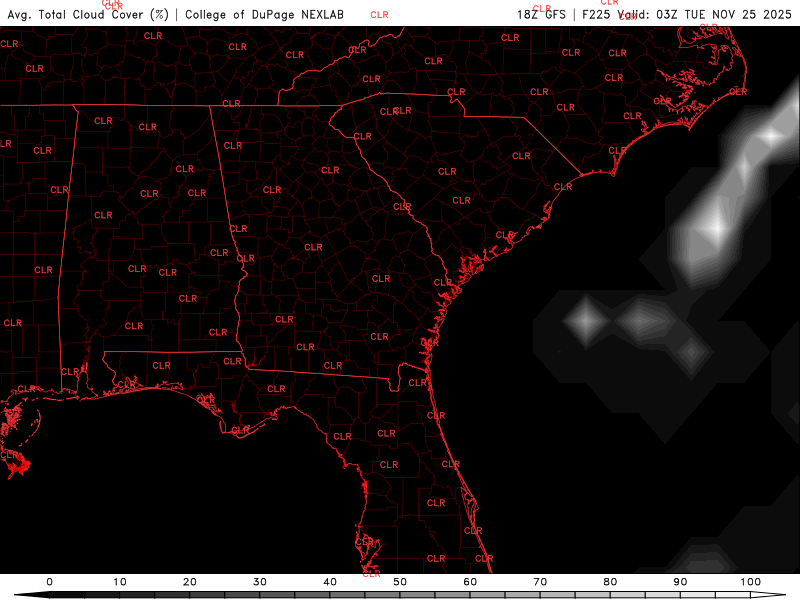The height and width of the screenshot is (600, 800).
Task: Click the '70' value on the color scale
Action: tap(540, 582)
